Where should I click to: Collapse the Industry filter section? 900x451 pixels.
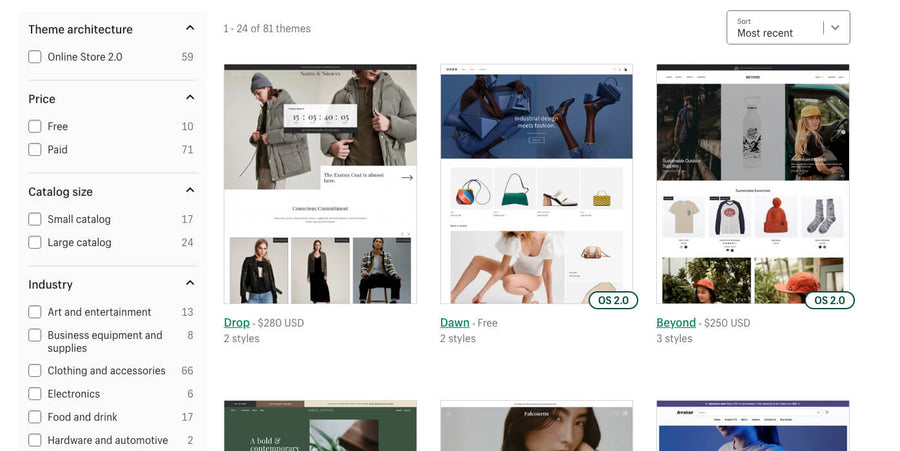pos(190,283)
